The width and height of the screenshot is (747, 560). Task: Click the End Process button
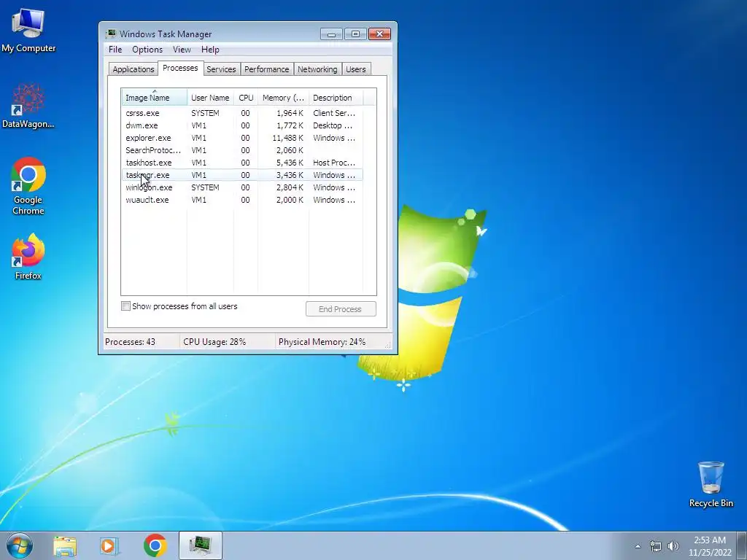click(341, 309)
